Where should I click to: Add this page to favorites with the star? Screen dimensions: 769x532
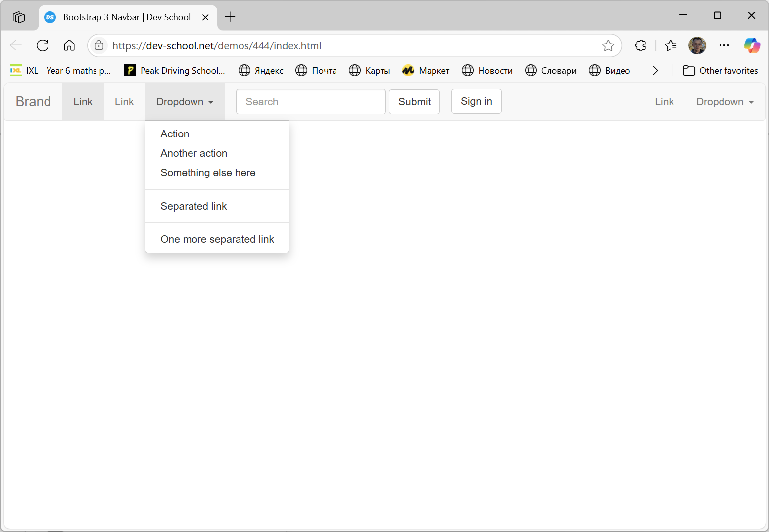tap(608, 45)
